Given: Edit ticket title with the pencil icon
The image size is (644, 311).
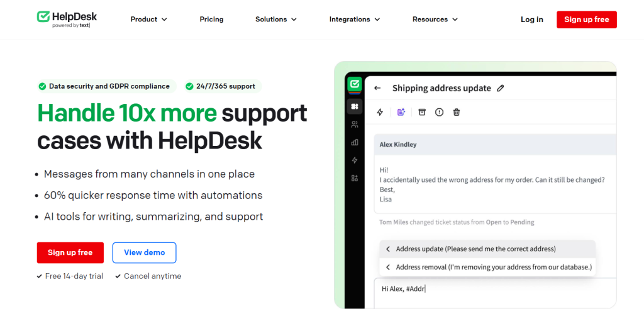Looking at the screenshot, I should (500, 88).
